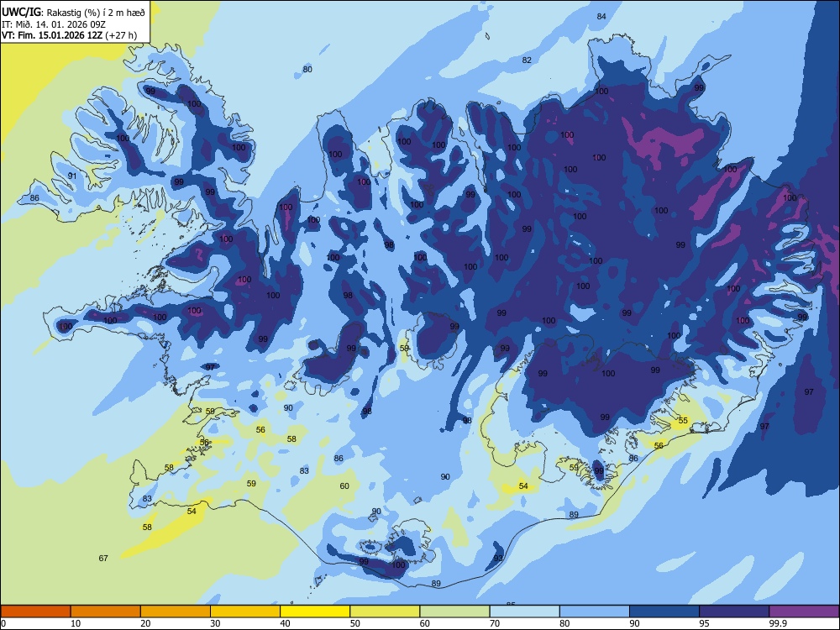840x630 pixels.
Task: Click the light orange 20–30 legend swatch
Action: [x=176, y=612]
